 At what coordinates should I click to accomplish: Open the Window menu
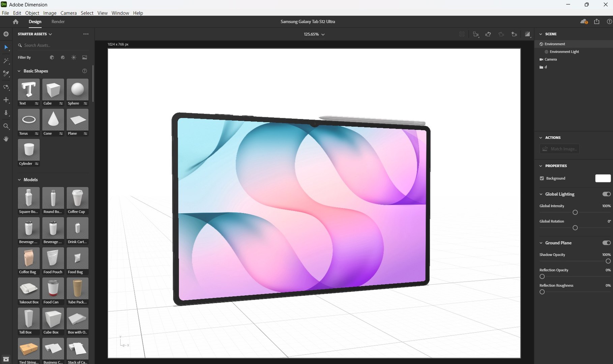point(120,13)
